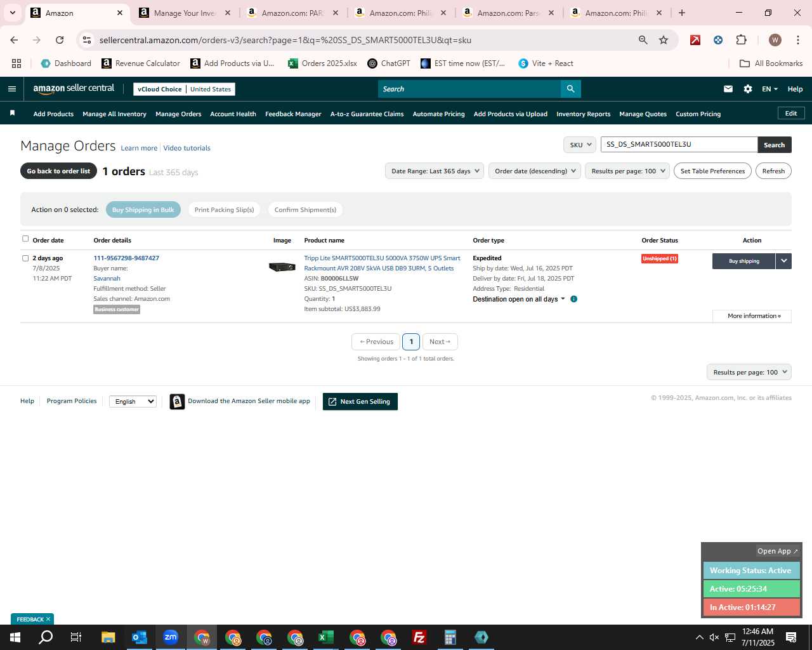Open the Chrome three-dot menu
The height and width of the screenshot is (650, 812).
click(x=797, y=40)
